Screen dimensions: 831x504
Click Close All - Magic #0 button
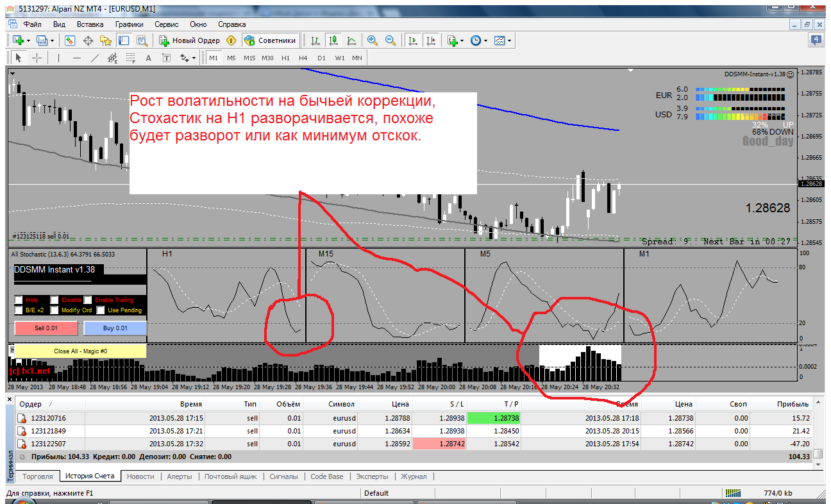click(81, 351)
